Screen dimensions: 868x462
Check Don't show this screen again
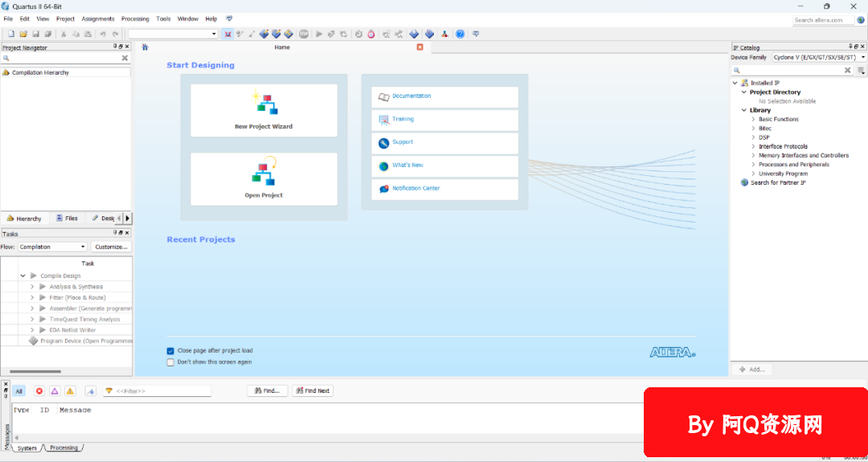point(170,362)
